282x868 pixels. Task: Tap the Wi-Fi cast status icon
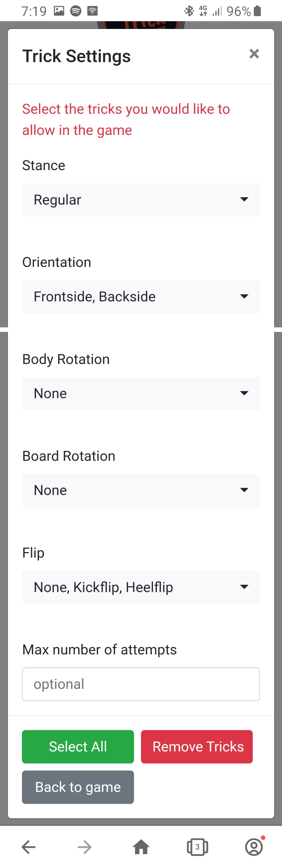click(x=92, y=11)
